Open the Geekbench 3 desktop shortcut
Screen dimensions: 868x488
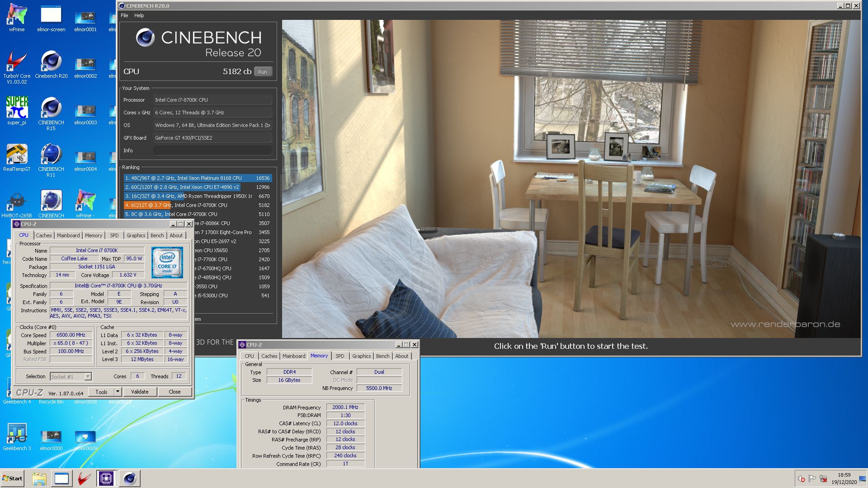pyautogui.click(x=17, y=437)
